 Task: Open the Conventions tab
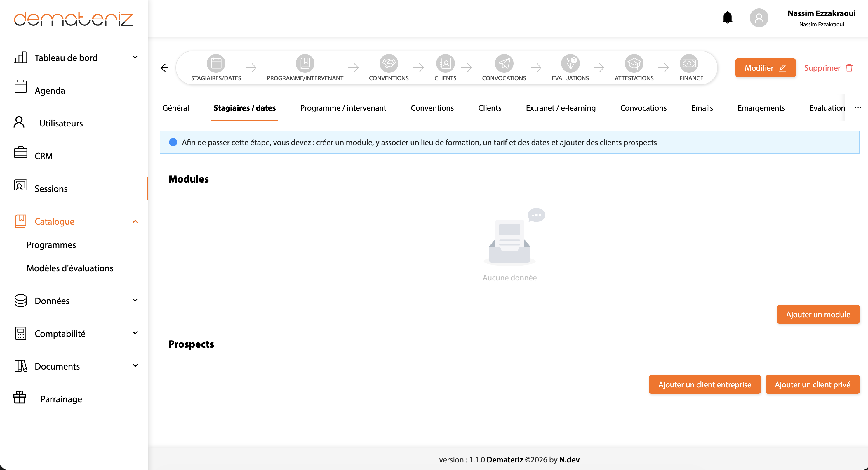pos(432,108)
